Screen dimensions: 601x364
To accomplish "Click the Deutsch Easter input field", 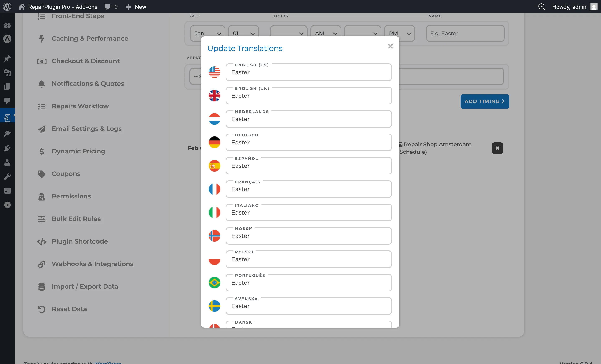I will [x=308, y=143].
